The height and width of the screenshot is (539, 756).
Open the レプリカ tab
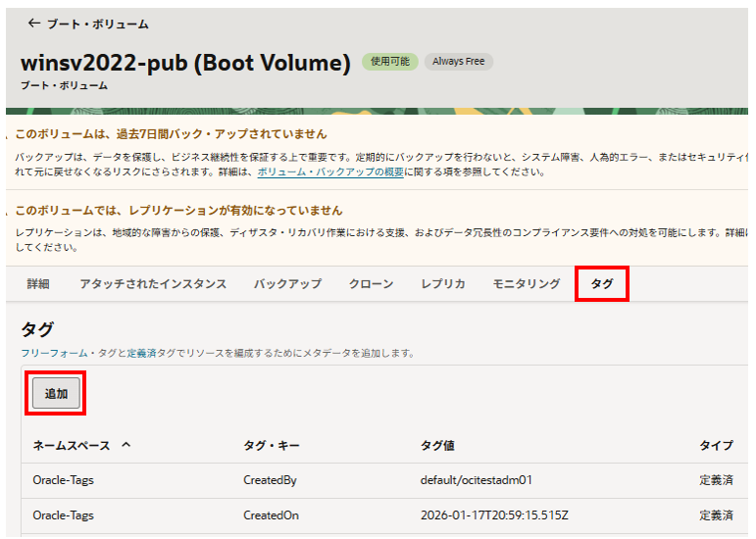point(442,284)
